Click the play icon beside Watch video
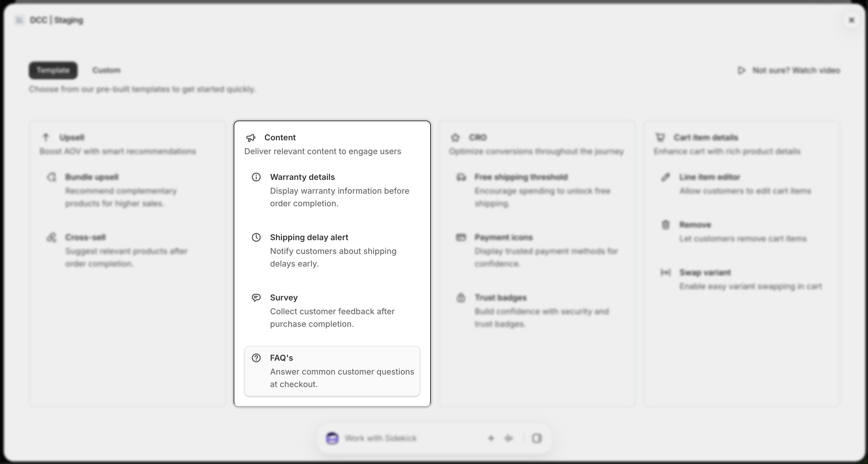Screen dimensions: 868x464 click(741, 70)
